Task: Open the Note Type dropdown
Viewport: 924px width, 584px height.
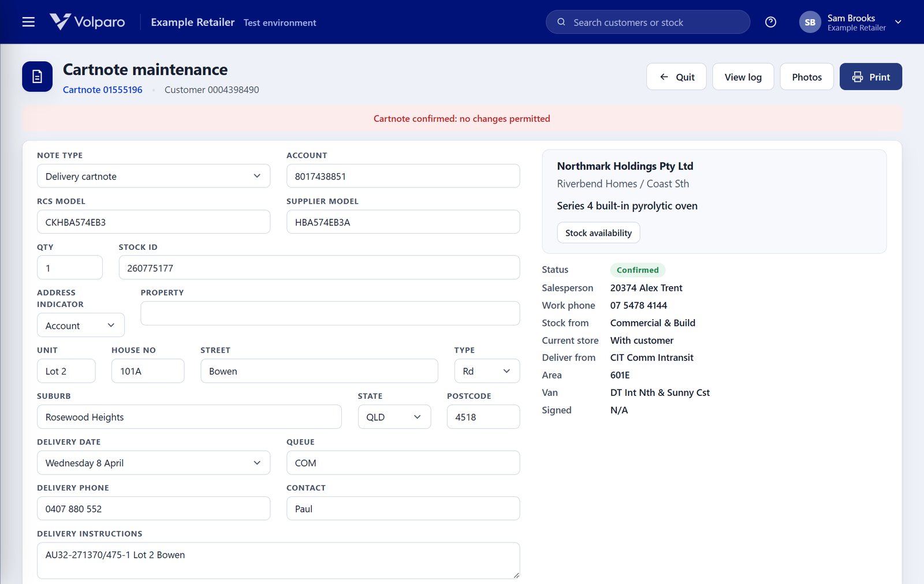Action: click(x=154, y=176)
